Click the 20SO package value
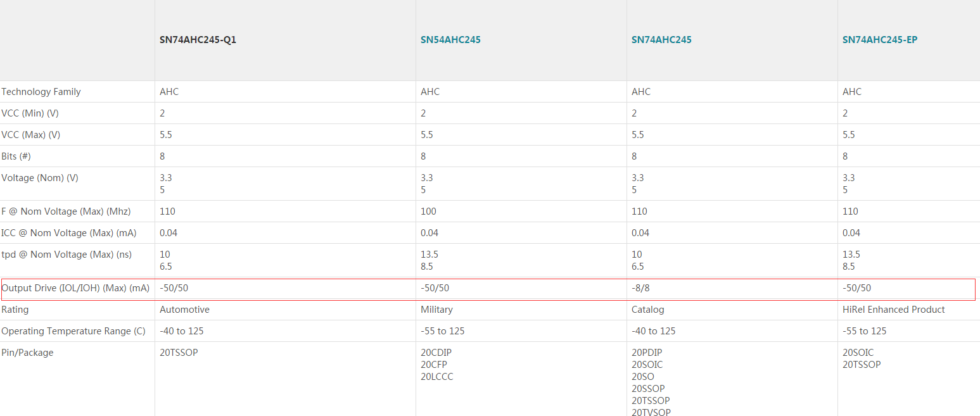 pyautogui.click(x=643, y=377)
